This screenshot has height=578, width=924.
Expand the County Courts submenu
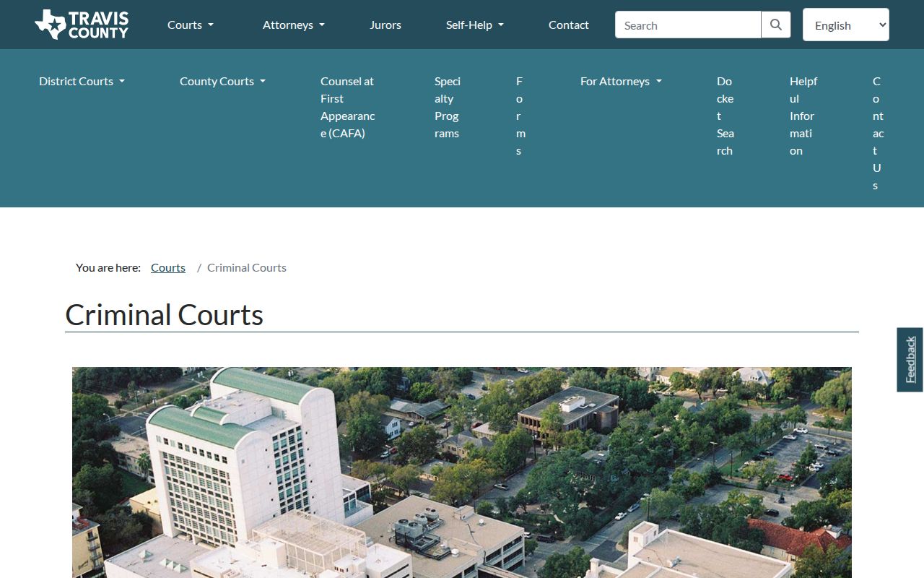pyautogui.click(x=222, y=81)
